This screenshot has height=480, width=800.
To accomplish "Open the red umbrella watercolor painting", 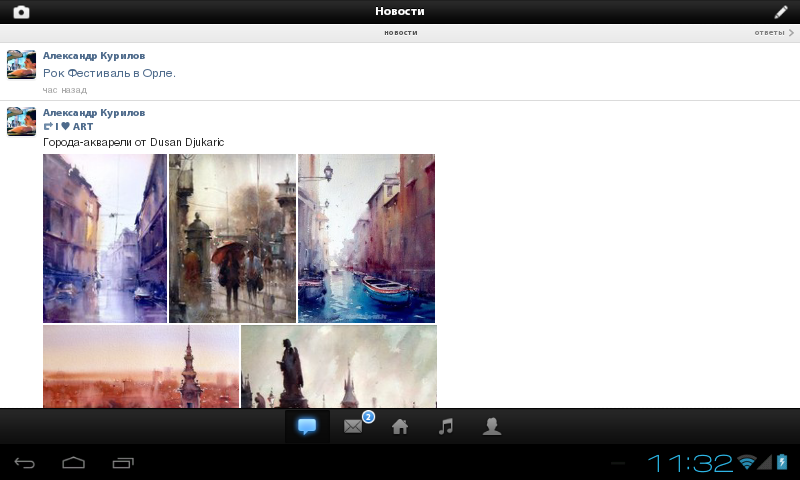I will (232, 238).
